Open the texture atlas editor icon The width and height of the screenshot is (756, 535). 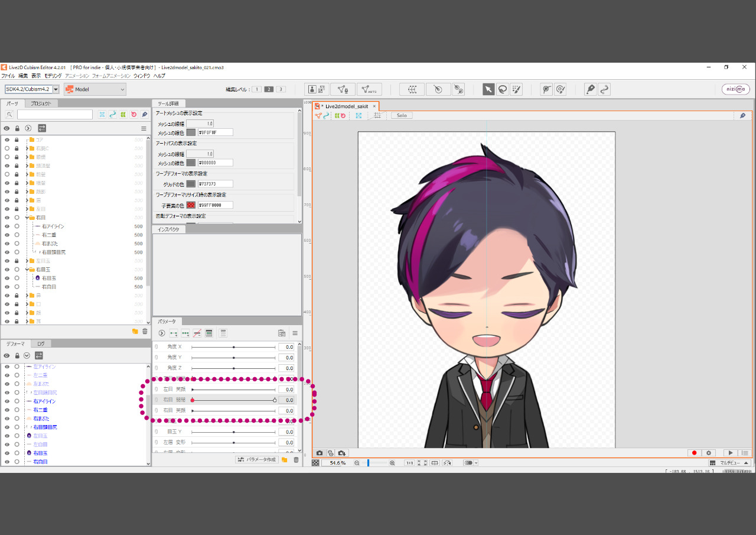(x=317, y=89)
